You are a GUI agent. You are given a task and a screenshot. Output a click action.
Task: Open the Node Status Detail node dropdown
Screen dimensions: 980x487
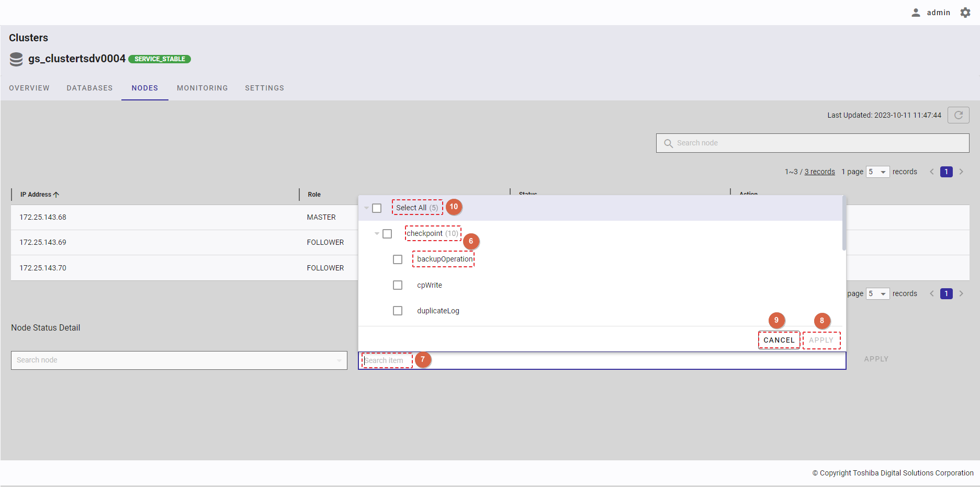[339, 360]
